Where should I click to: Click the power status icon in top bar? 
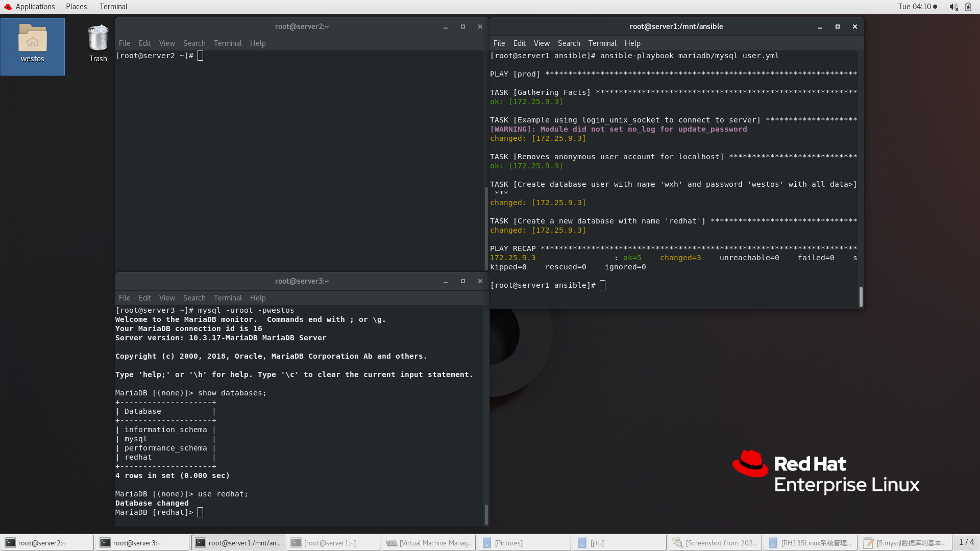(x=968, y=7)
